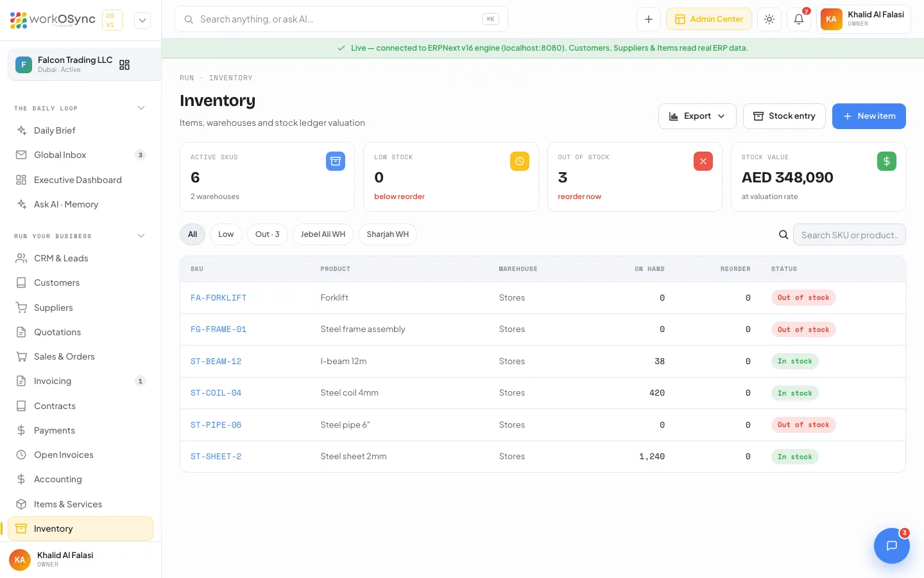This screenshot has width=924, height=578.
Task: Open Khalid Al Falasi profile menu in header
Action: click(x=864, y=19)
